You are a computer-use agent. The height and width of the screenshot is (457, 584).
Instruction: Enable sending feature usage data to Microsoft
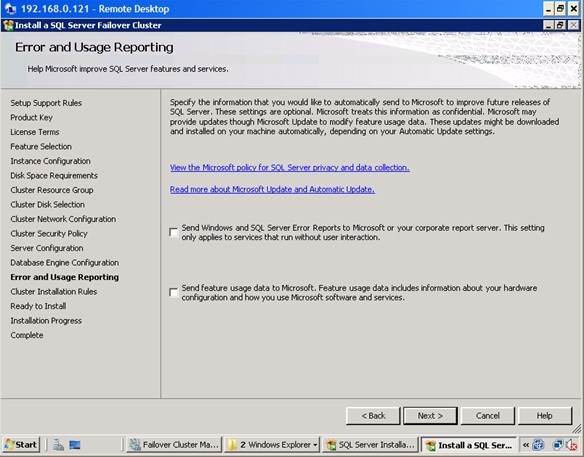tap(174, 292)
